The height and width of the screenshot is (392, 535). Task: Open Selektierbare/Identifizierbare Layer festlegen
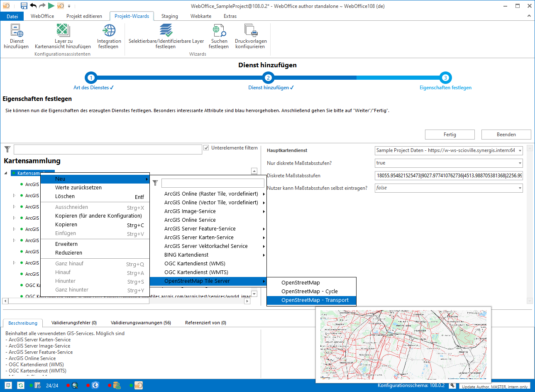[166, 37]
